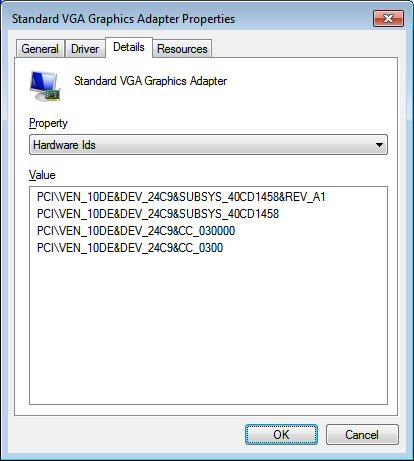The image size is (414, 461).
Task: Select the ID ending SUBSYS_40CD1458
Action: pos(158,214)
